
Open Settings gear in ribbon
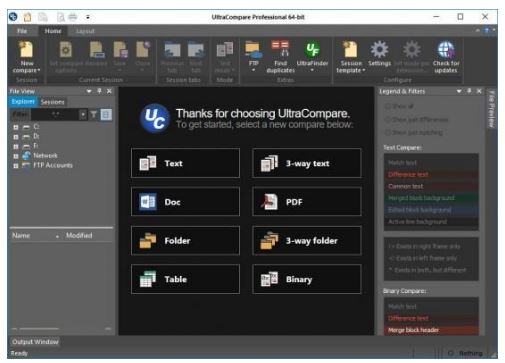379,53
